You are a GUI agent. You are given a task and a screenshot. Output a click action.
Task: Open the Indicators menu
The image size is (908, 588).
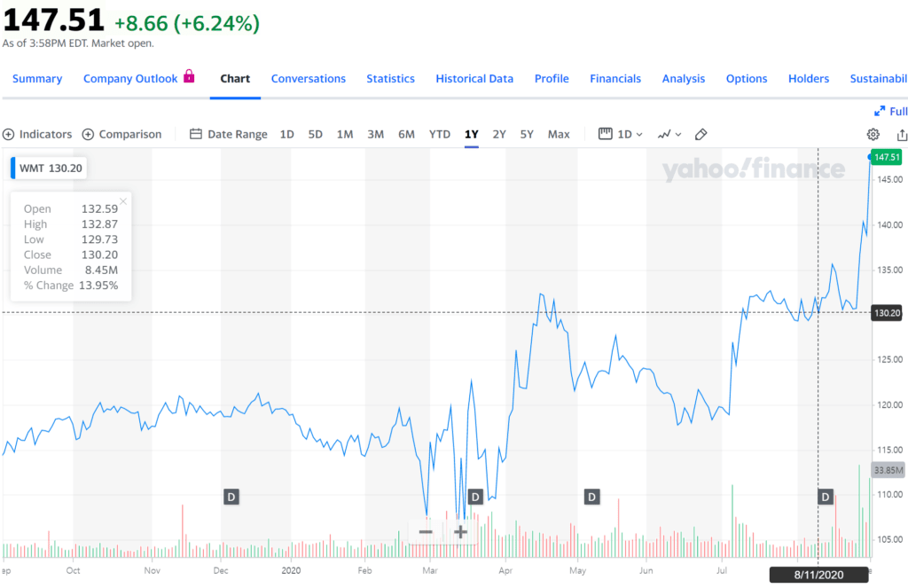coord(37,134)
